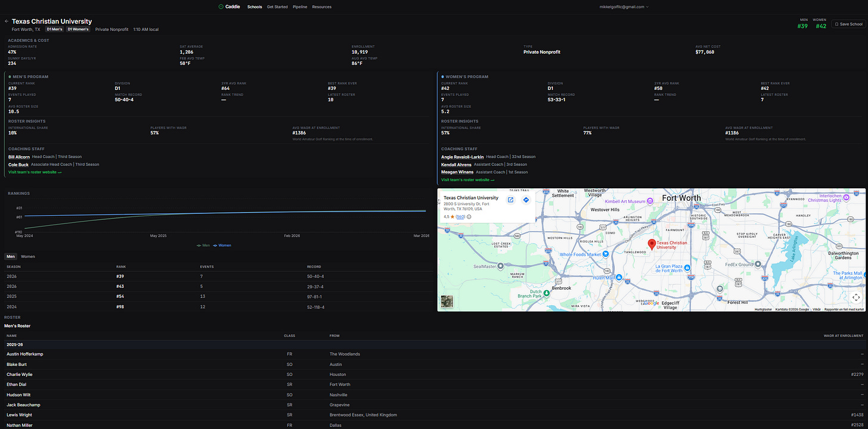Click the Caddie logo icon
This screenshot has height=429, width=868.
pos(221,7)
